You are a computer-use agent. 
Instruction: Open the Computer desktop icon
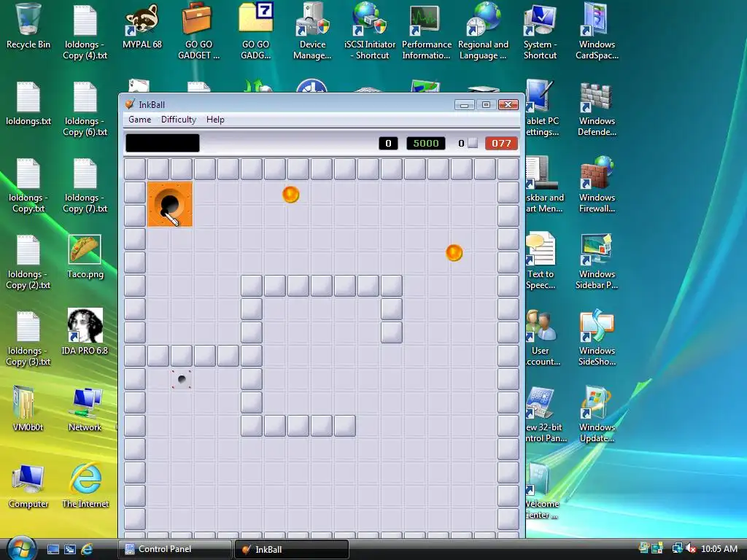click(x=28, y=486)
